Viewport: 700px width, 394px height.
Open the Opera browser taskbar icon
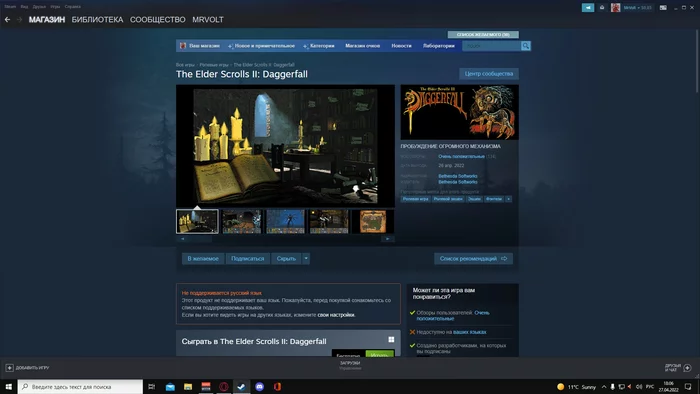click(224, 387)
